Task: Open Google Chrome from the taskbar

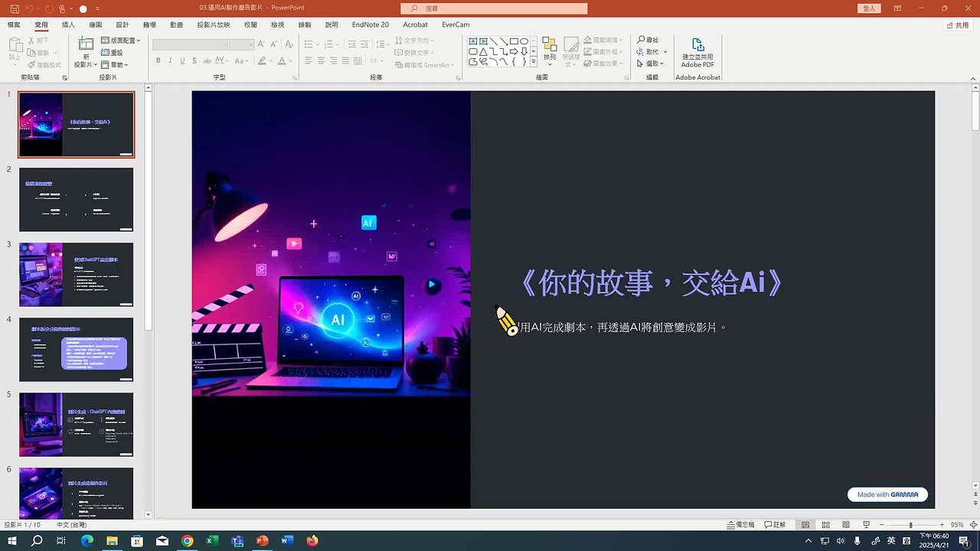Action: 188,540
